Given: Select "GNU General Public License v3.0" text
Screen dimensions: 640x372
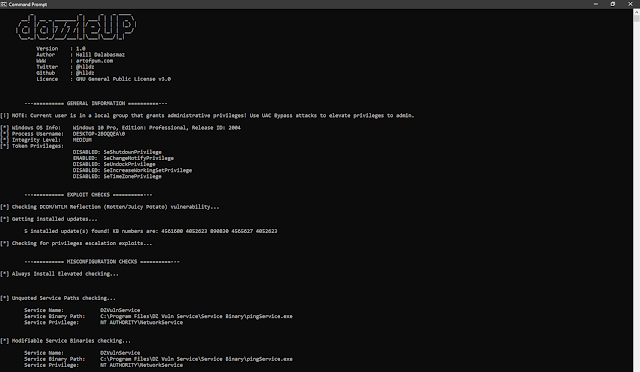Looking at the screenshot, I should click(x=123, y=79).
